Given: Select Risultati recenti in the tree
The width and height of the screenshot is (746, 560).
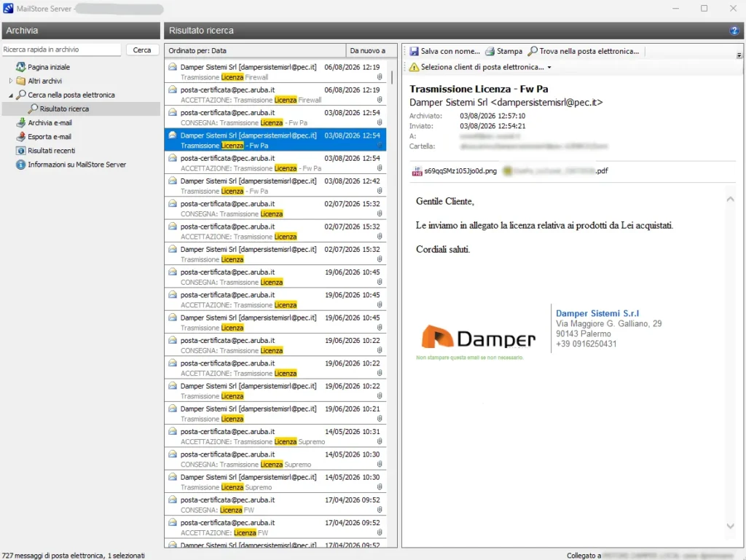Looking at the screenshot, I should coord(52,150).
